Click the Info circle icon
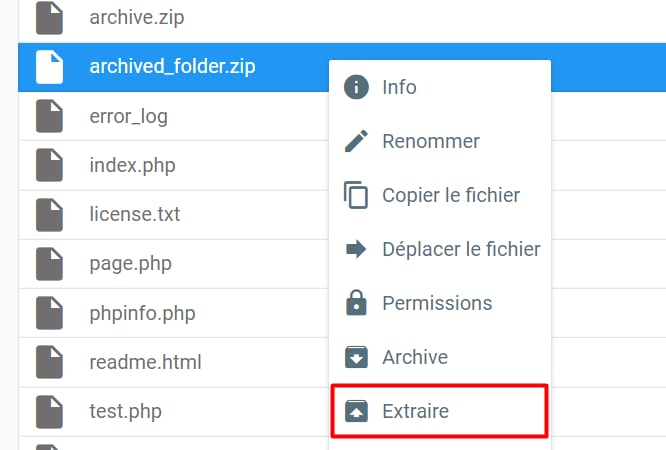The image size is (666, 450). click(355, 87)
